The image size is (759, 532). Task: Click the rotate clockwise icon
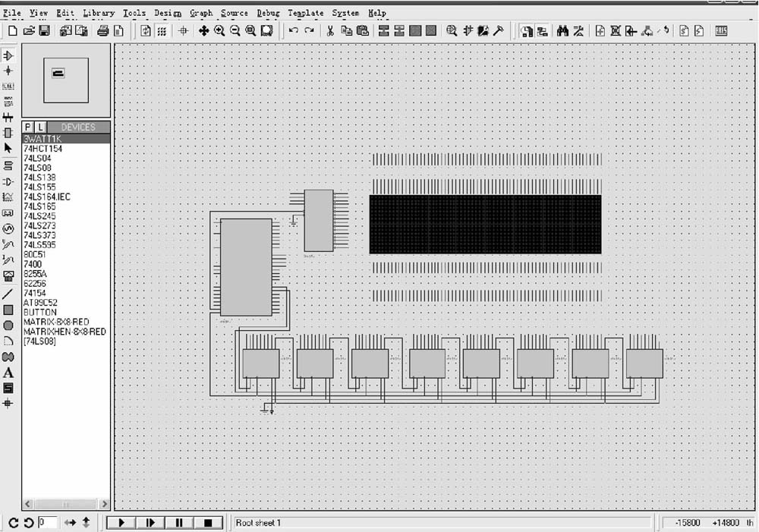(x=13, y=523)
